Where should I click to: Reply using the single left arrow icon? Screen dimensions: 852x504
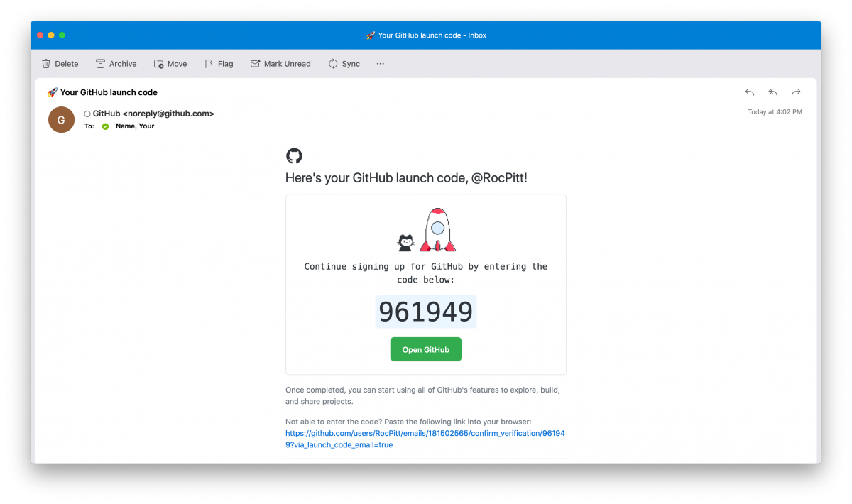tap(750, 92)
